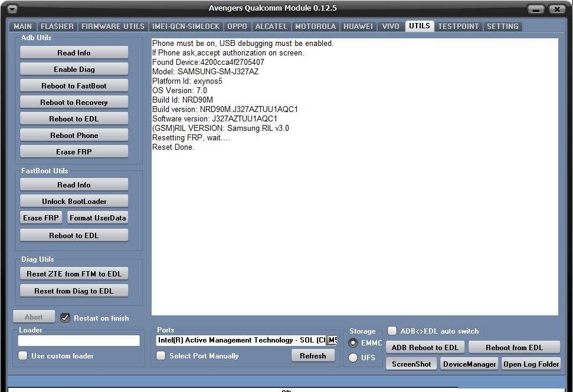The height and width of the screenshot is (392, 573).
Task: Open the Ports combo box
Action: point(246,340)
